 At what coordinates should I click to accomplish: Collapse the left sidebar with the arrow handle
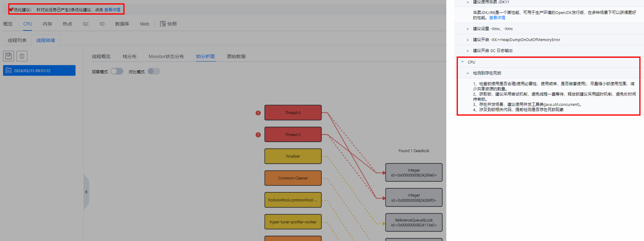pos(86,192)
